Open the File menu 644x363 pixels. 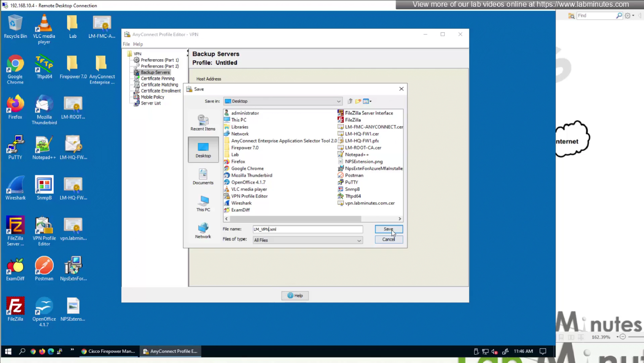126,44
